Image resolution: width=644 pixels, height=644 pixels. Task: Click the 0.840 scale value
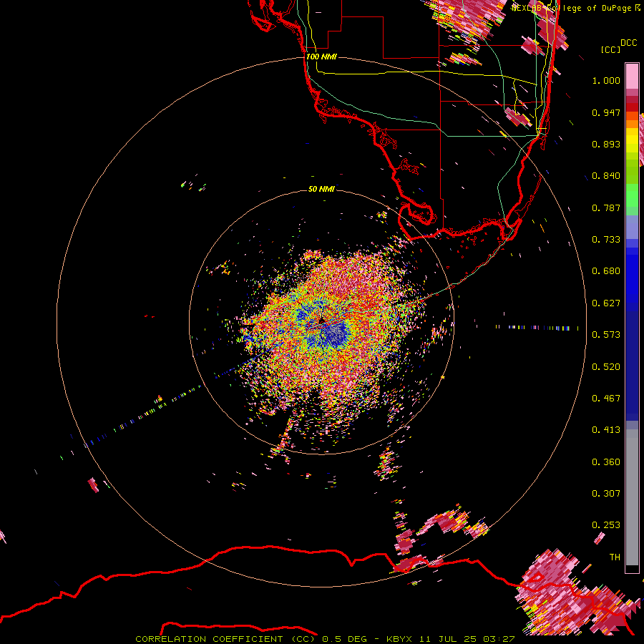click(606, 176)
